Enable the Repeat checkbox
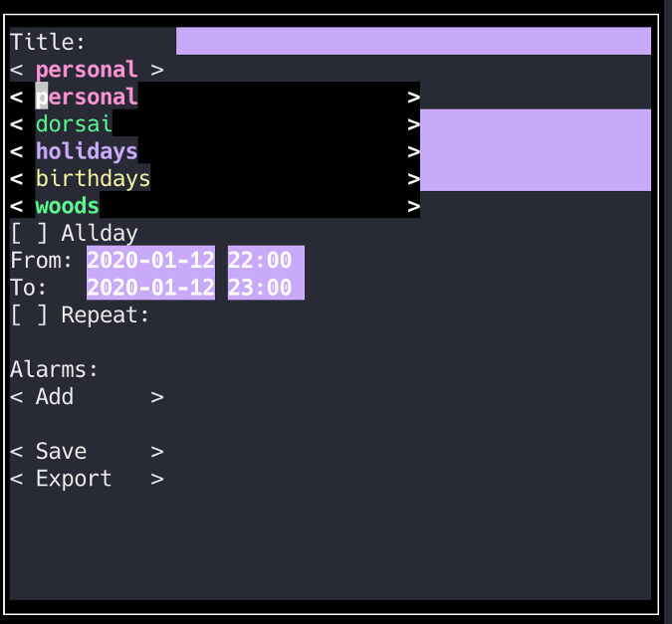This screenshot has height=624, width=672. coord(29,315)
